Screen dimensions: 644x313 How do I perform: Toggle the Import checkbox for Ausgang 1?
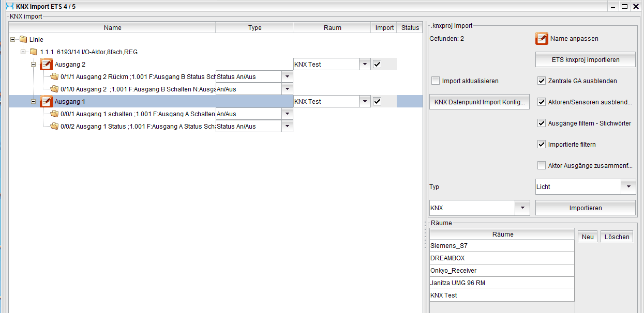click(x=377, y=101)
